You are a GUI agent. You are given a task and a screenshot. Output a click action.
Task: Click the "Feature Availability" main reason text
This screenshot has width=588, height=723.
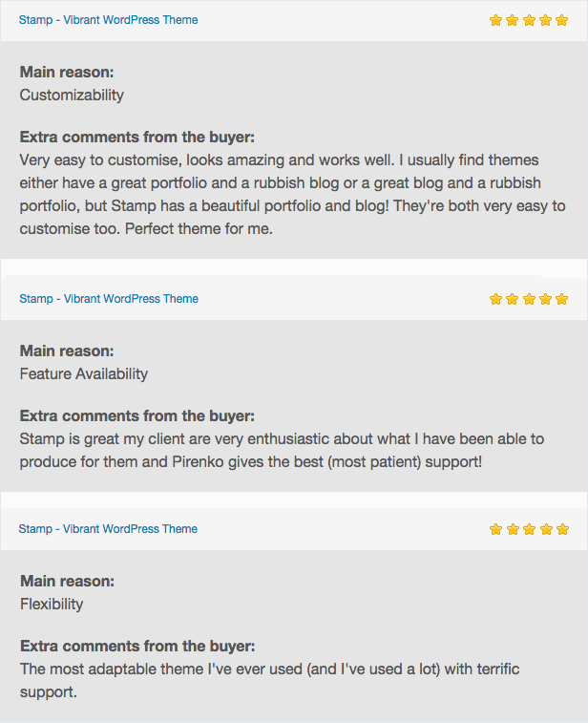click(x=84, y=374)
